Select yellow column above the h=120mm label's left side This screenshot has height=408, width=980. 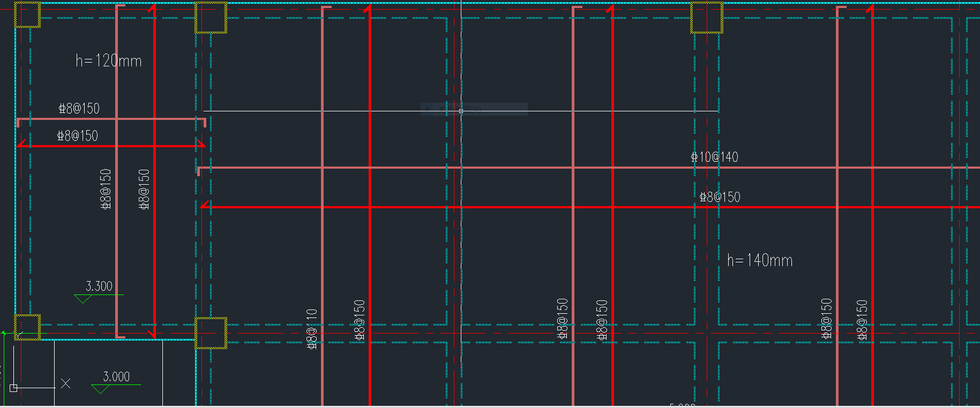[x=27, y=14]
